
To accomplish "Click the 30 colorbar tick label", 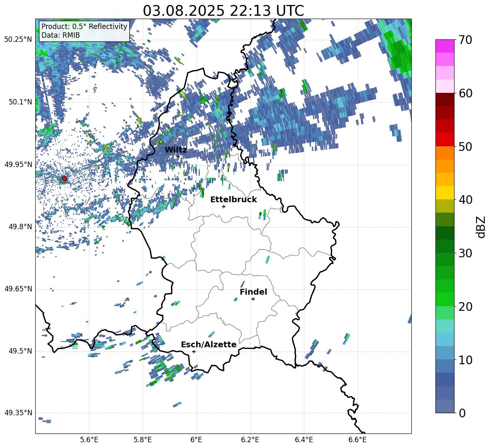I will 465,253.
